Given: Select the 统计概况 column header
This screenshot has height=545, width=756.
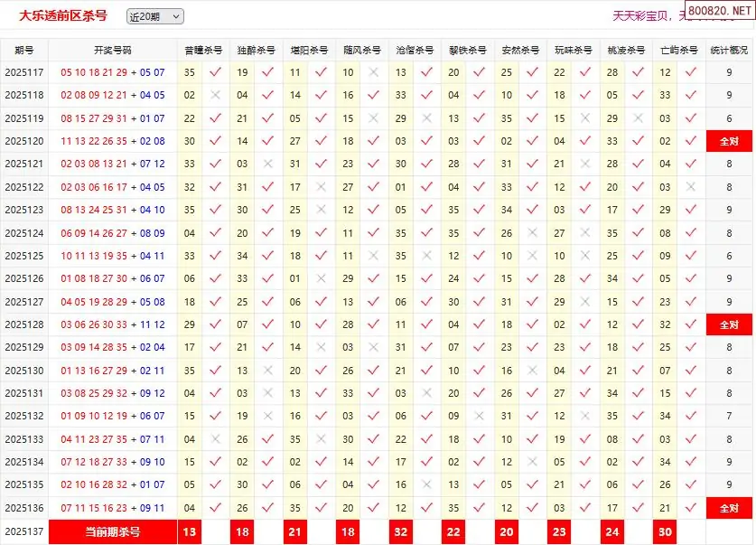Looking at the screenshot, I should pyautogui.click(x=729, y=50).
